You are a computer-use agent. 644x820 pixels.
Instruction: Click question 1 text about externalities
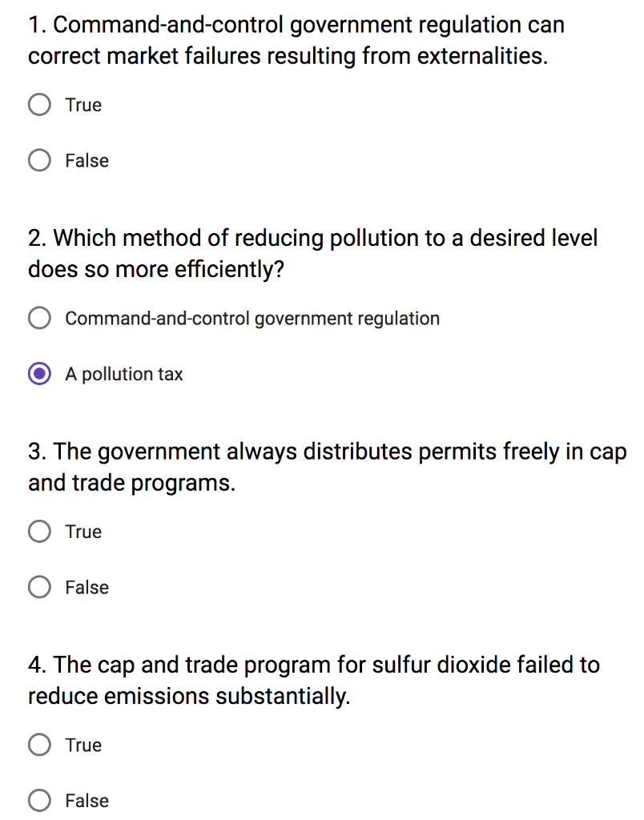pos(296,40)
